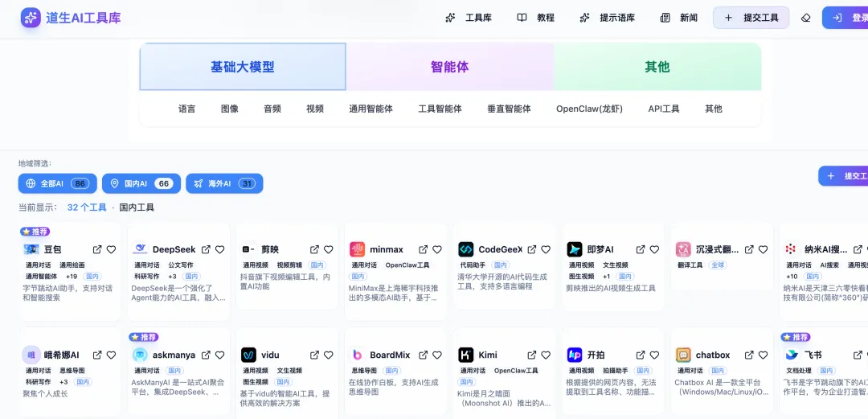Choose the OpenClaw(龙虾) subcategory
The height and width of the screenshot is (419, 868).
click(x=590, y=109)
